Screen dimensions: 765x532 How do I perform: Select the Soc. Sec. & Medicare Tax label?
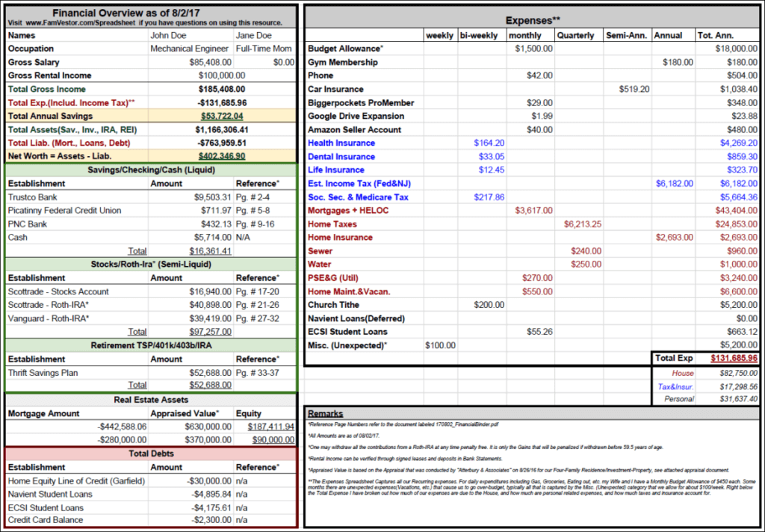(x=358, y=197)
